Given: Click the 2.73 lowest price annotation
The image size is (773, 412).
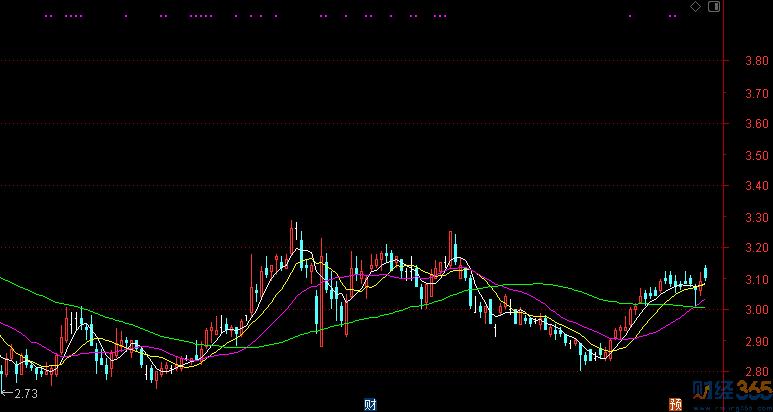Looking at the screenshot, I should tap(26, 394).
